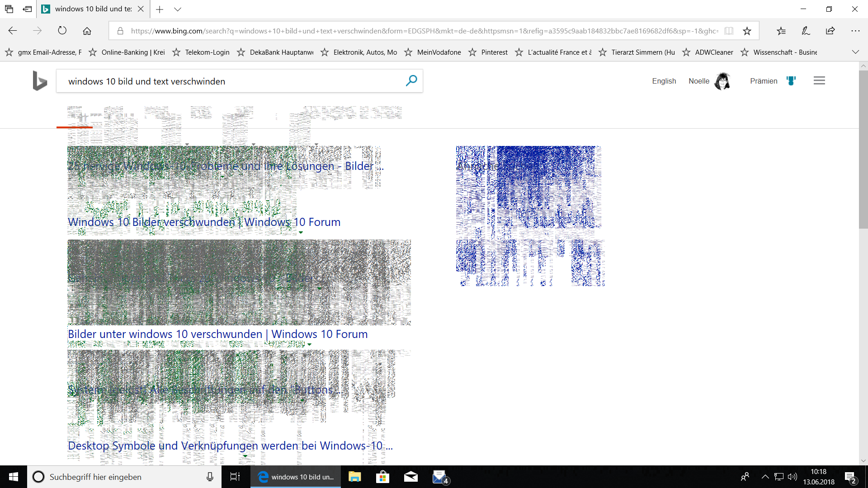Open gmx Email-Adresse bookmark

click(x=43, y=52)
